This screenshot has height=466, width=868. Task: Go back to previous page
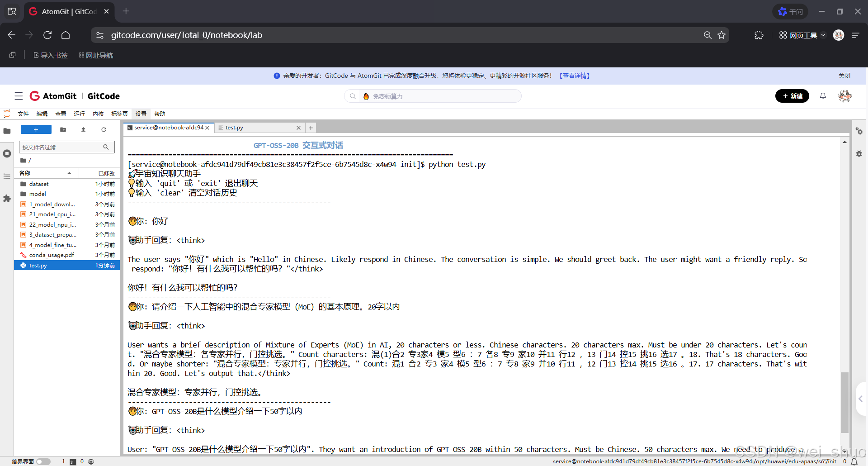[12, 35]
